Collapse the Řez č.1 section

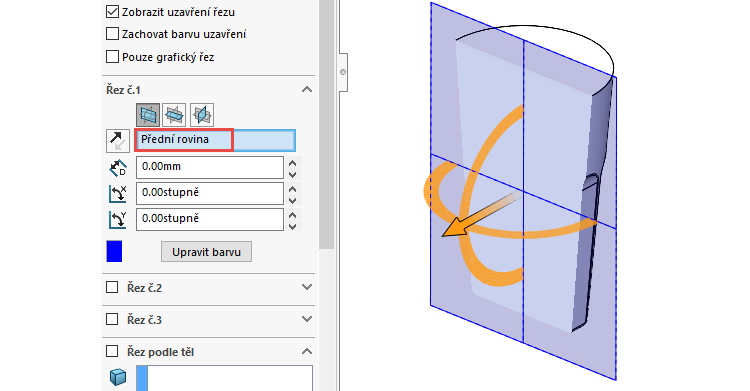tap(307, 89)
